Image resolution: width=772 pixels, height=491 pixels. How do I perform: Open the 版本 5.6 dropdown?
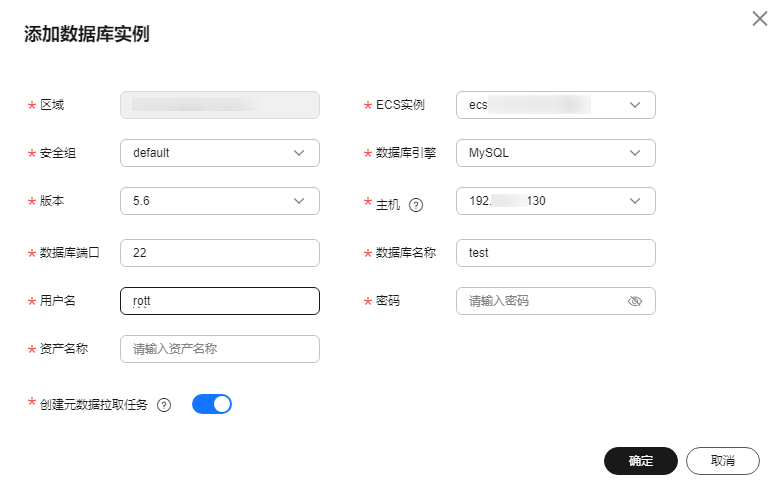pos(219,201)
